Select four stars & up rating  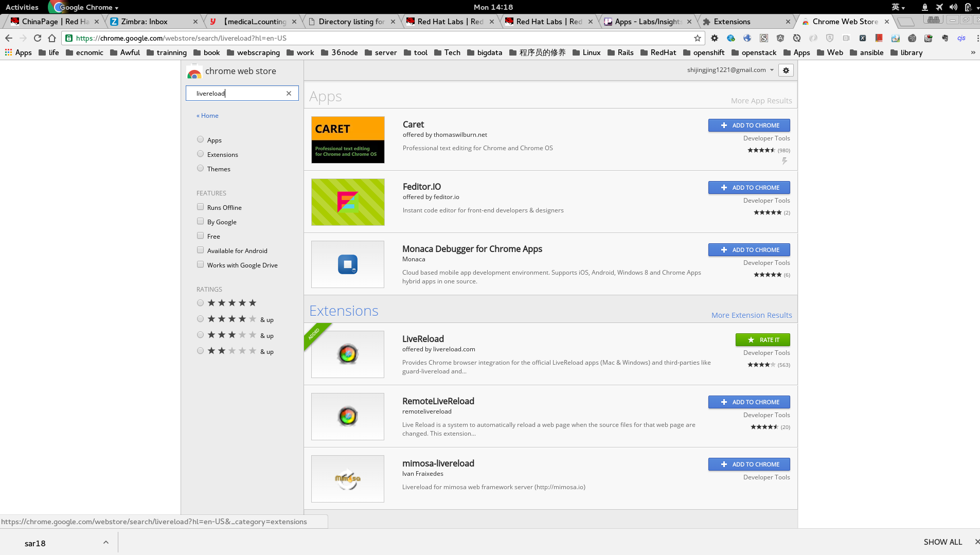tap(200, 319)
